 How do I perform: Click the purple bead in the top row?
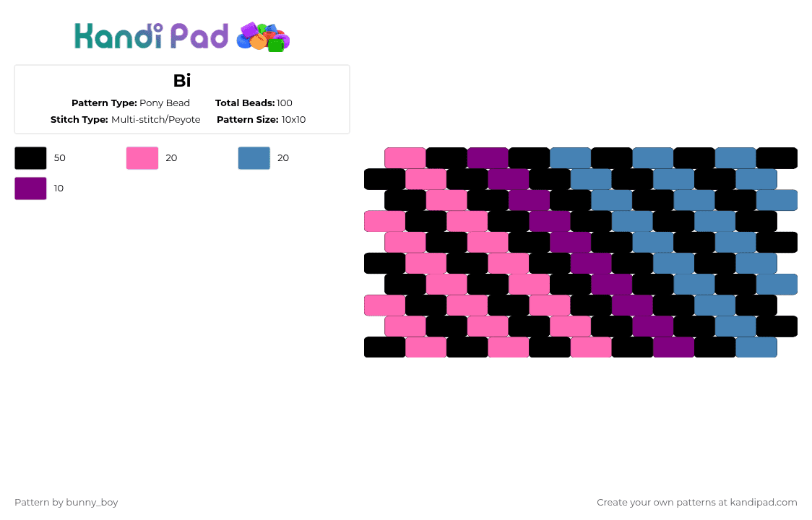point(488,158)
